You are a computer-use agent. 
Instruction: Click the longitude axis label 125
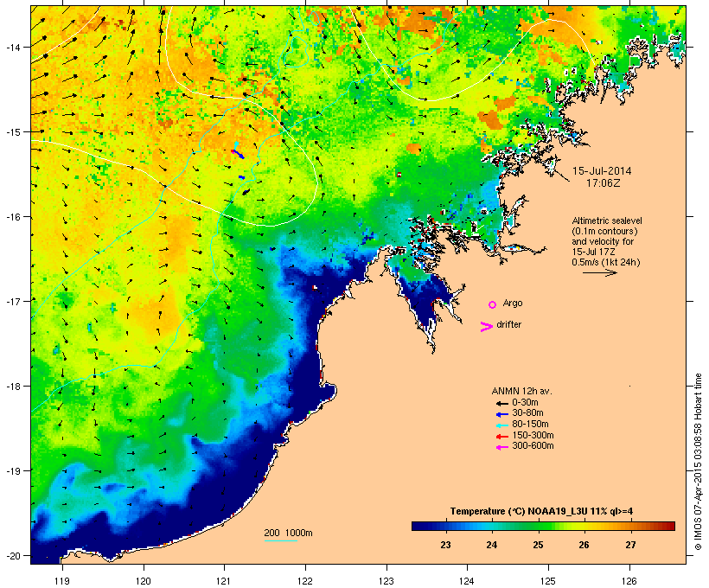(548, 581)
